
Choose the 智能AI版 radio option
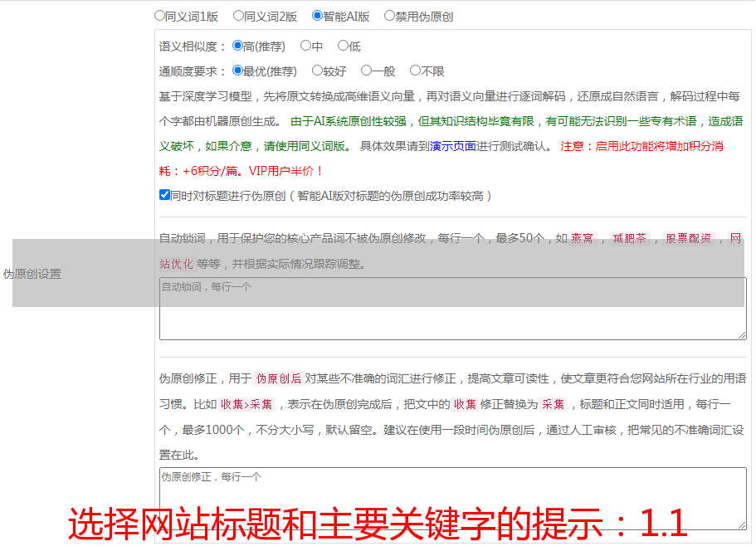(x=317, y=16)
